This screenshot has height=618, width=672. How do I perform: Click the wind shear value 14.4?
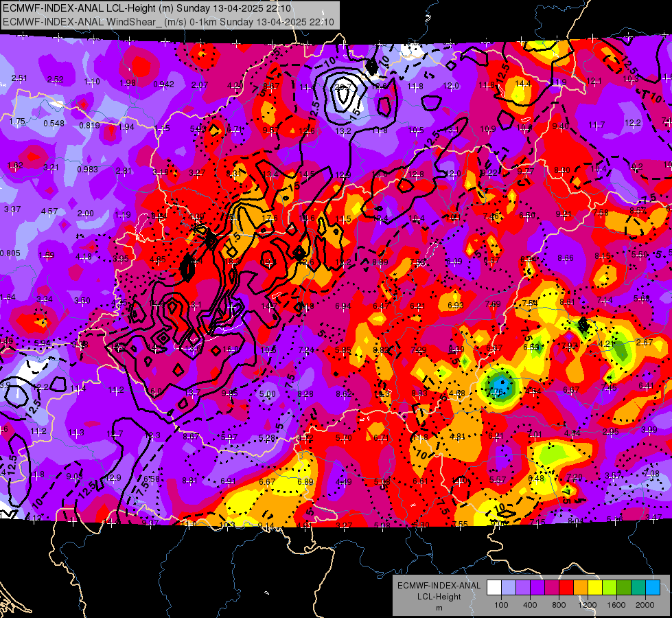point(523,84)
